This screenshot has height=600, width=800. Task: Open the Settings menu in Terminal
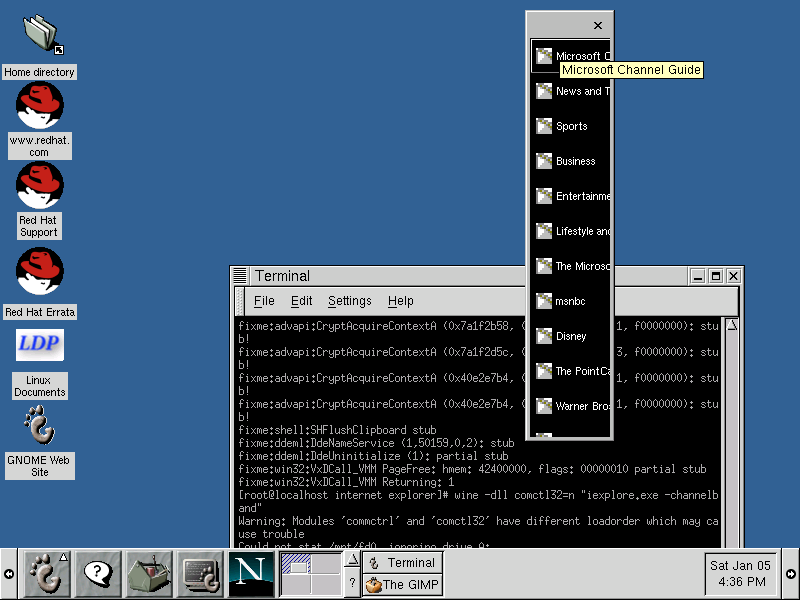(349, 301)
